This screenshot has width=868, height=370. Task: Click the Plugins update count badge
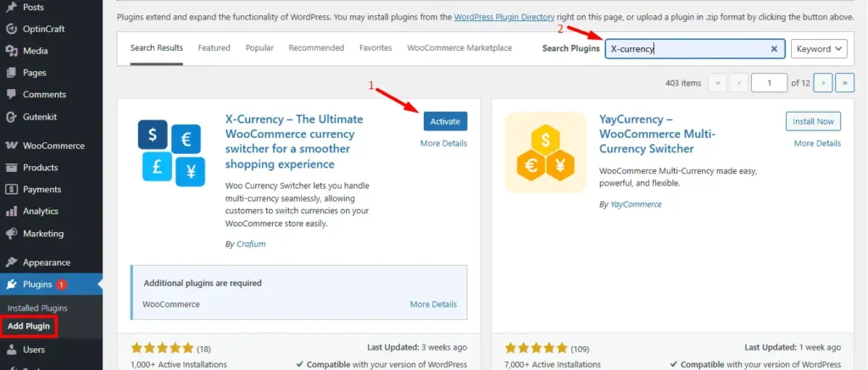[61, 284]
